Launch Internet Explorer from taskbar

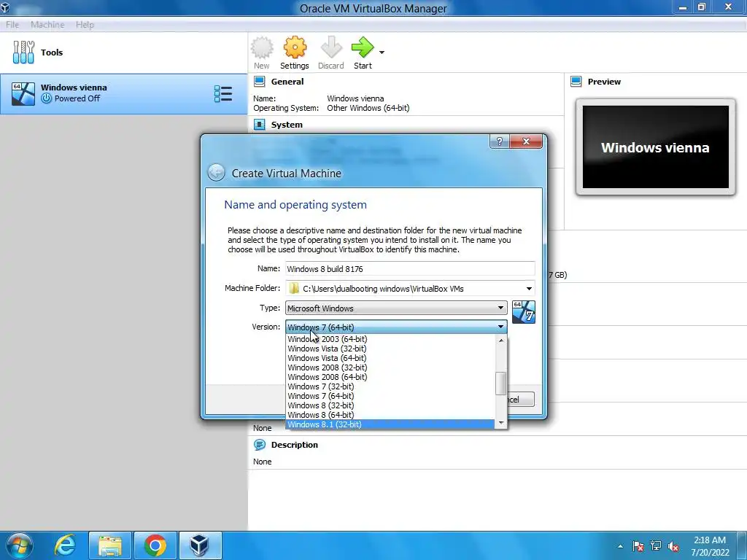[x=65, y=545]
